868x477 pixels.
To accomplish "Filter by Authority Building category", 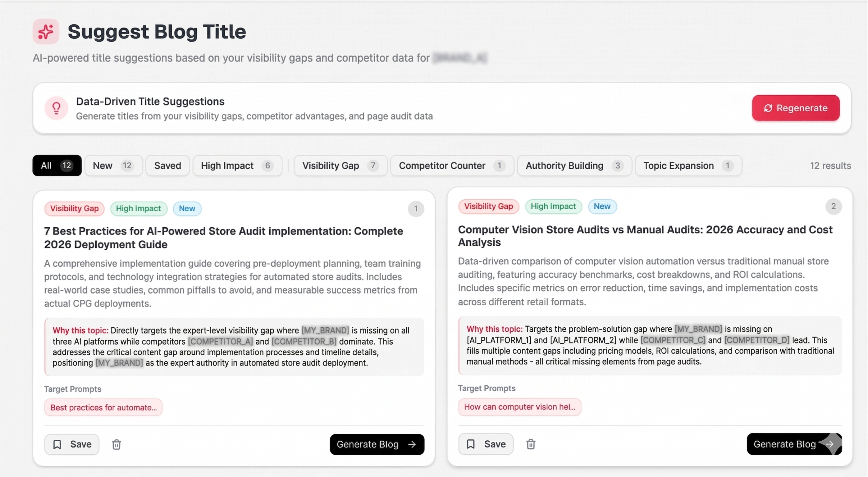I will click(x=574, y=166).
